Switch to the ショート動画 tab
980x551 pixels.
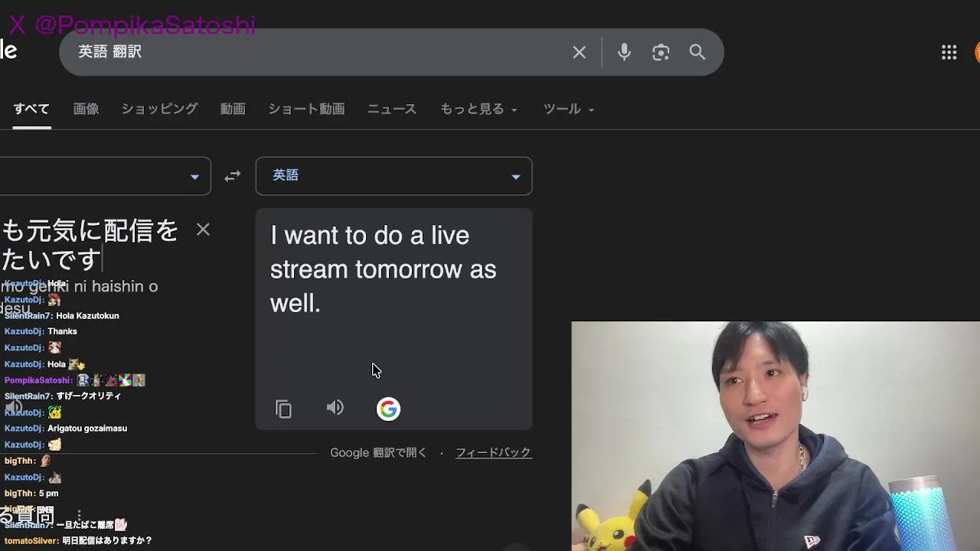(306, 109)
